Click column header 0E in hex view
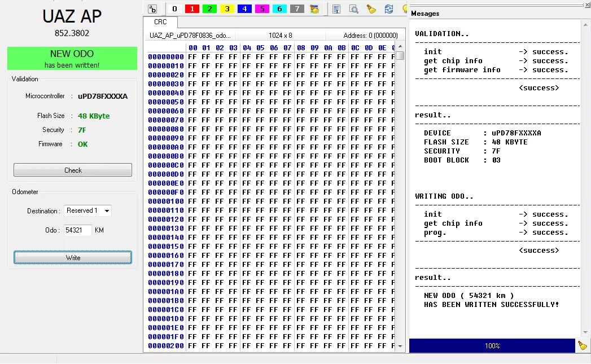 (382, 48)
